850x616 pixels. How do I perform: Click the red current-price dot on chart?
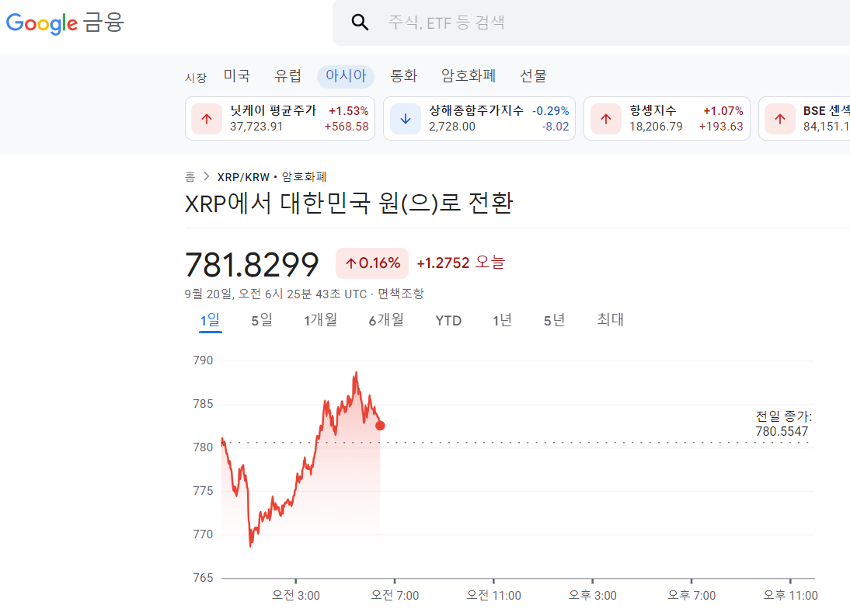[380, 426]
